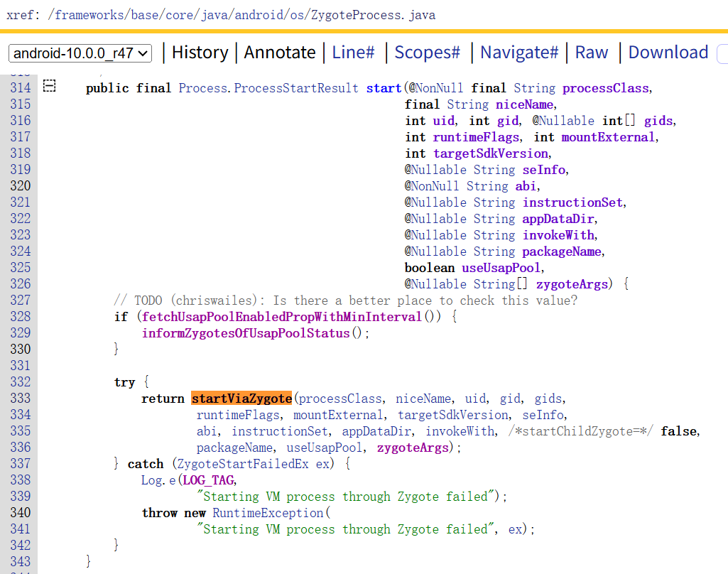728x574 pixels.
Task: Collapse the start method fold icon
Action: click(49, 86)
